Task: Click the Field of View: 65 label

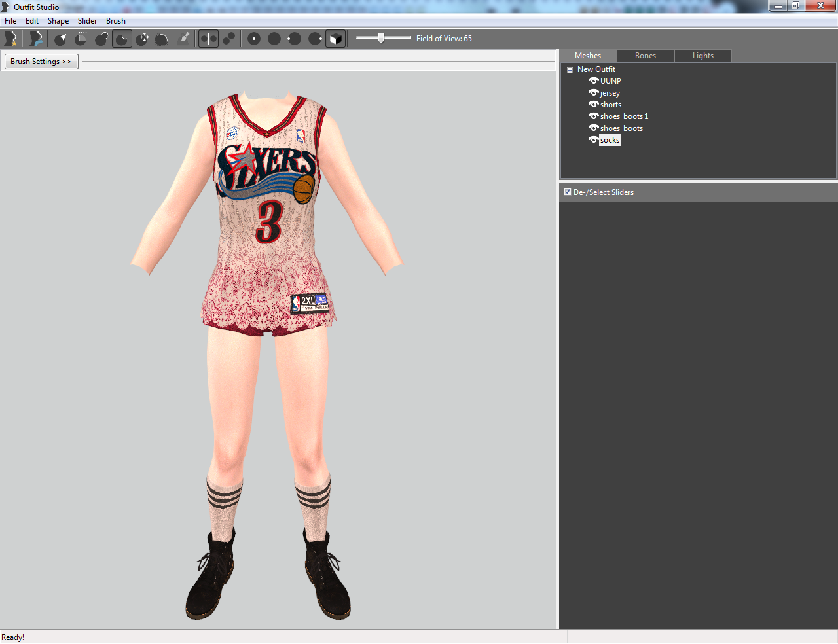Action: point(444,39)
